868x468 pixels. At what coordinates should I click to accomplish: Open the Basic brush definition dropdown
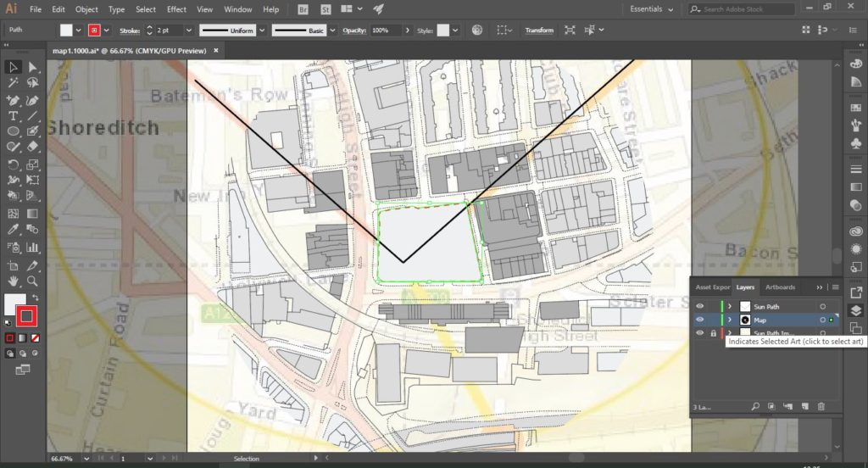click(332, 31)
